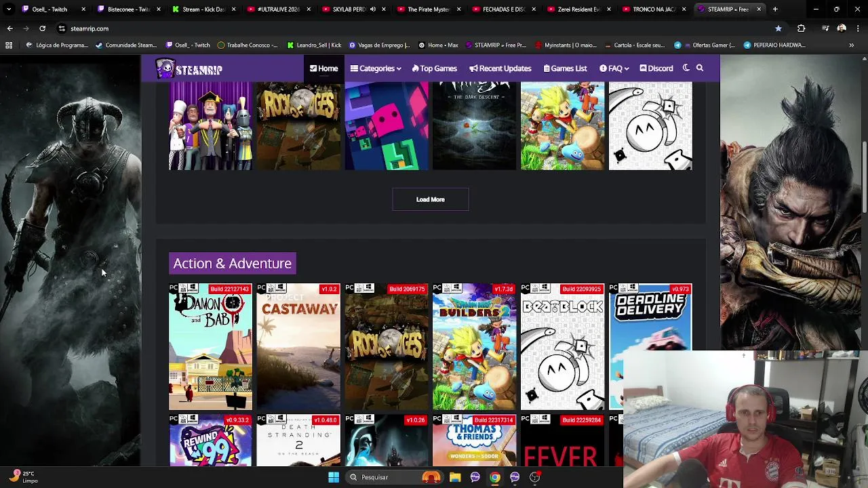Viewport: 868px width, 488px height.
Task: Open the Recent Updates menu item
Action: (x=500, y=68)
